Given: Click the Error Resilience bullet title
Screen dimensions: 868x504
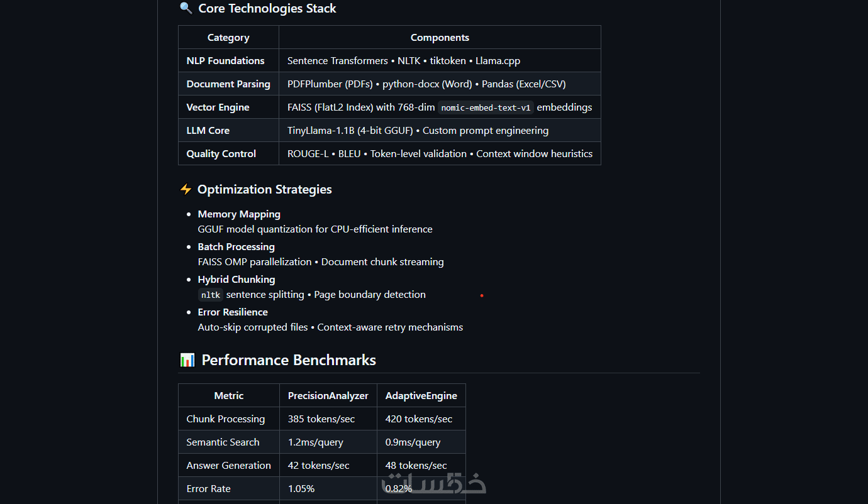Looking at the screenshot, I should pos(233,312).
